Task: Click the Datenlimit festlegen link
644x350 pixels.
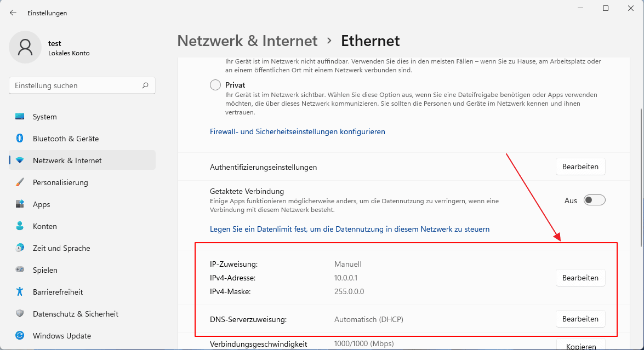Action: point(350,229)
